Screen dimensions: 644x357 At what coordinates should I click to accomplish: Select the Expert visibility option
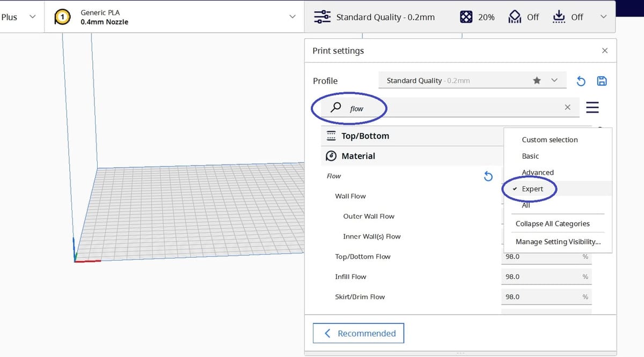(532, 189)
